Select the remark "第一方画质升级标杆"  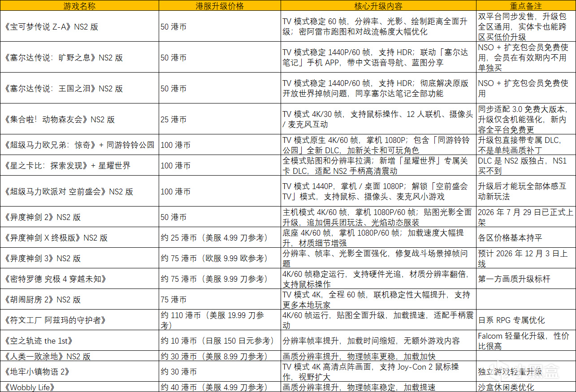pyautogui.click(x=526, y=279)
